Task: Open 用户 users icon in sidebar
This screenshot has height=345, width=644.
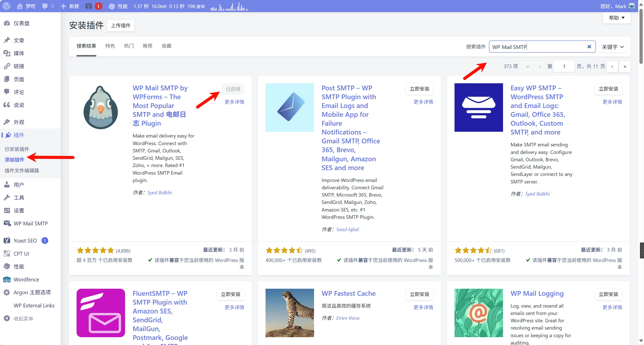Action: (x=7, y=185)
